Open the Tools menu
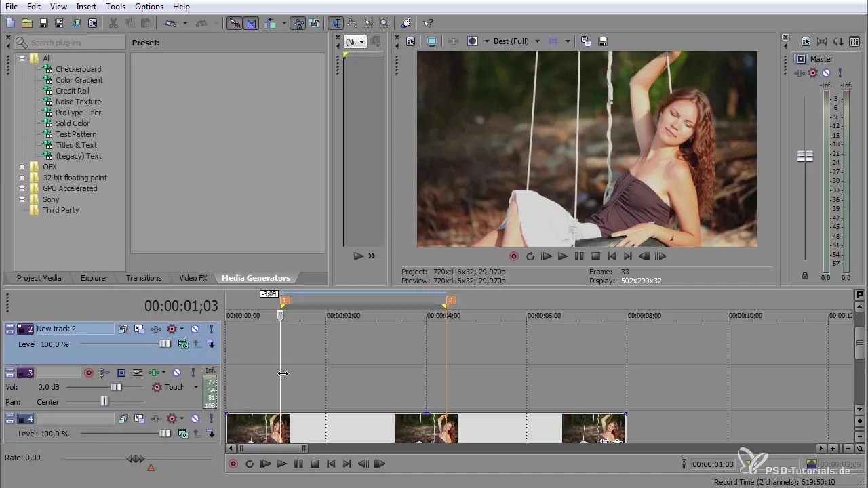This screenshot has height=488, width=868. point(116,7)
